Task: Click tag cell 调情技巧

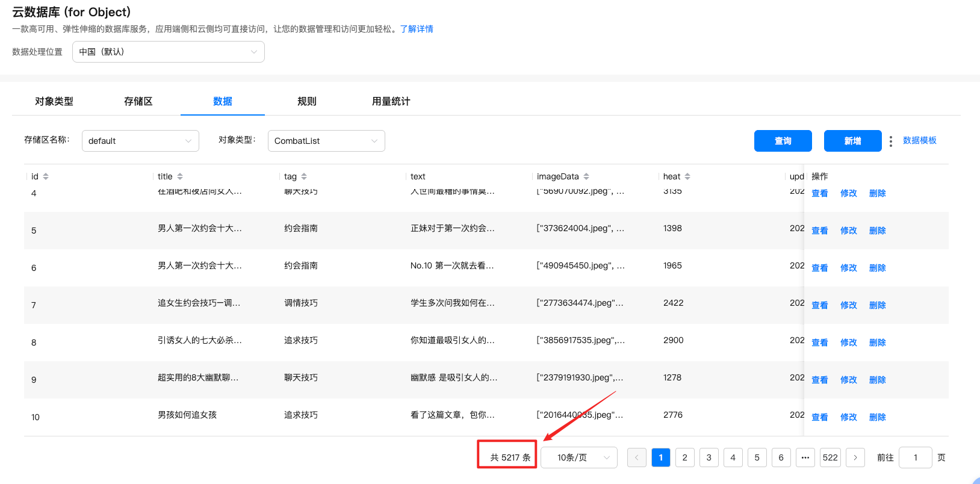Action: [301, 303]
